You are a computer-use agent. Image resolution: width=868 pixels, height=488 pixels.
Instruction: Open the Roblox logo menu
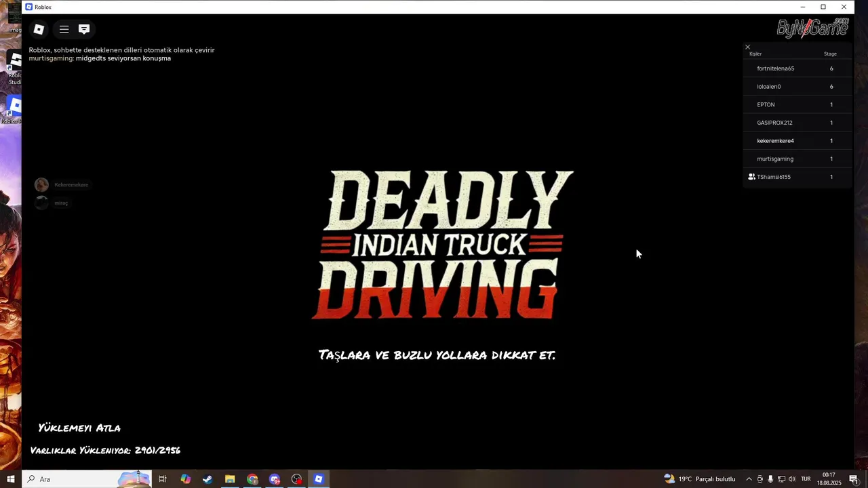[39, 29]
